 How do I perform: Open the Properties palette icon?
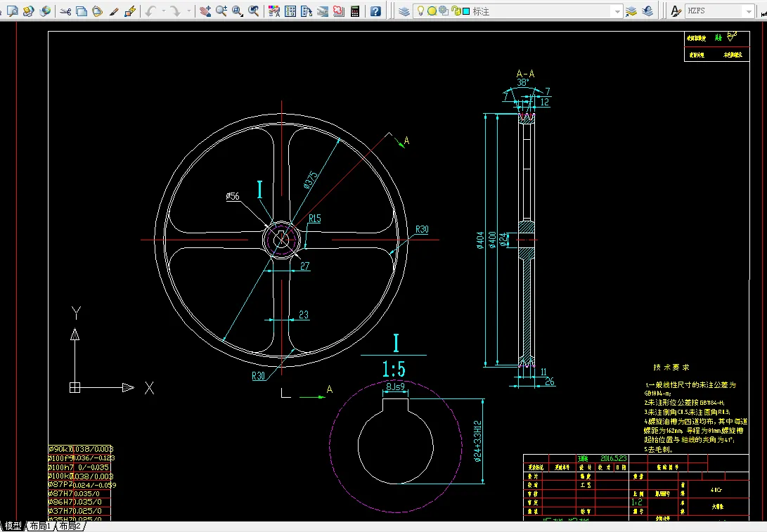point(274,11)
